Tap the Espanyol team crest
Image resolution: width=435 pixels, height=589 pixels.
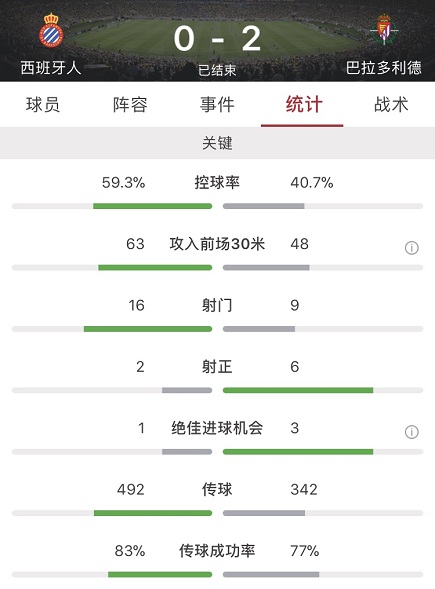(x=51, y=30)
